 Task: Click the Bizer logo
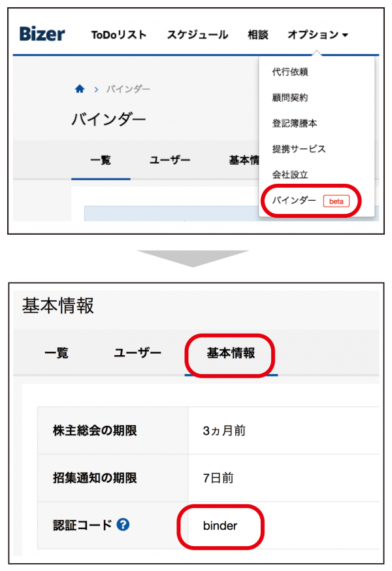42,34
